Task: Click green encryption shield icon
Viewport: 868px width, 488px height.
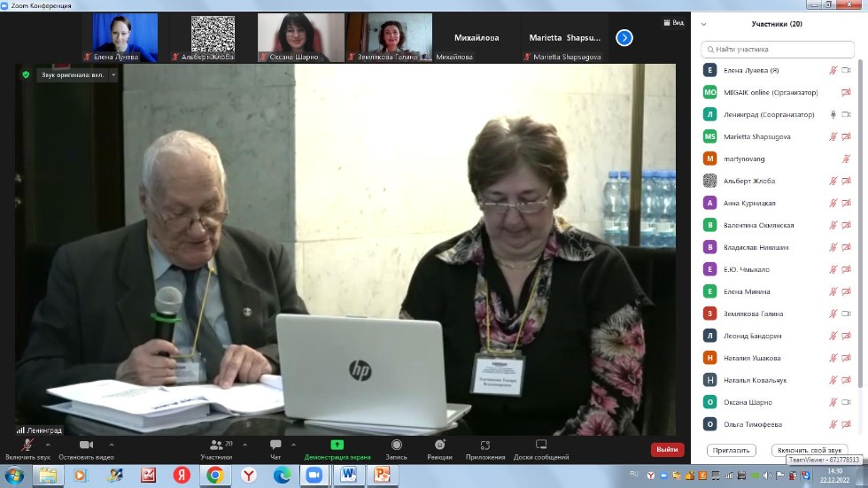Action: tap(26, 75)
